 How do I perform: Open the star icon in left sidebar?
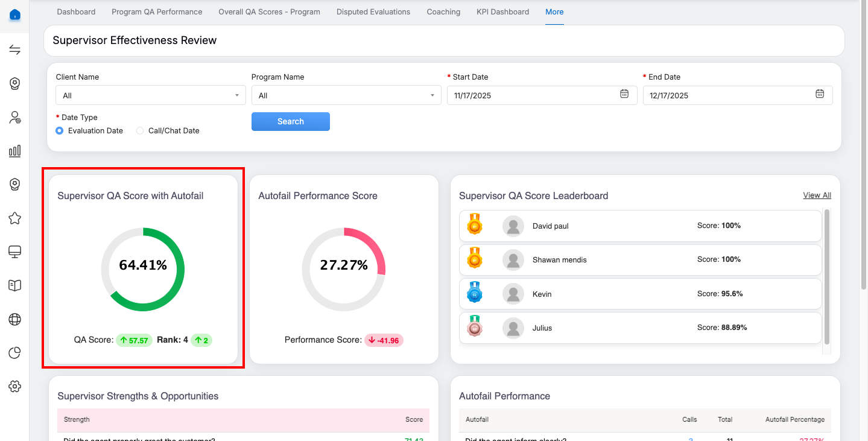point(15,218)
